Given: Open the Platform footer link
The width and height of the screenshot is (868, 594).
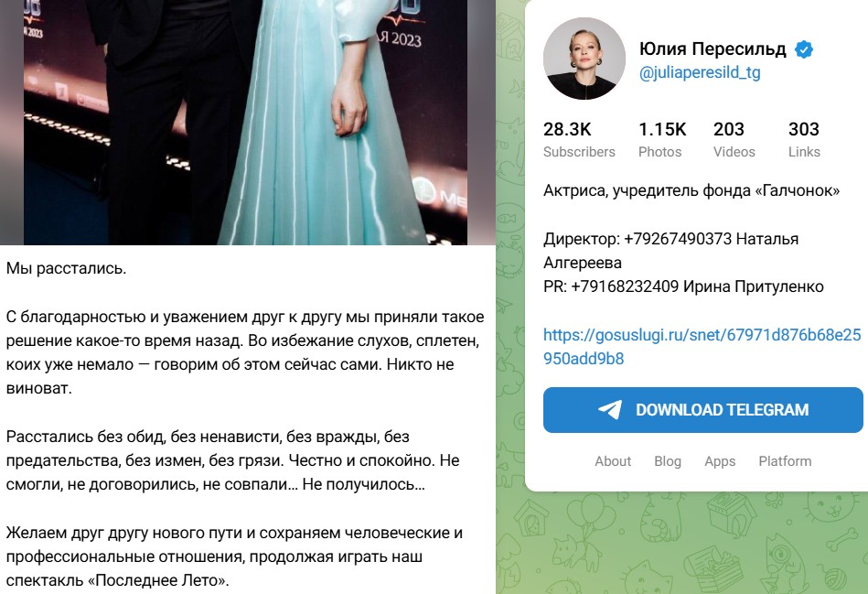Looking at the screenshot, I should coord(785,461).
